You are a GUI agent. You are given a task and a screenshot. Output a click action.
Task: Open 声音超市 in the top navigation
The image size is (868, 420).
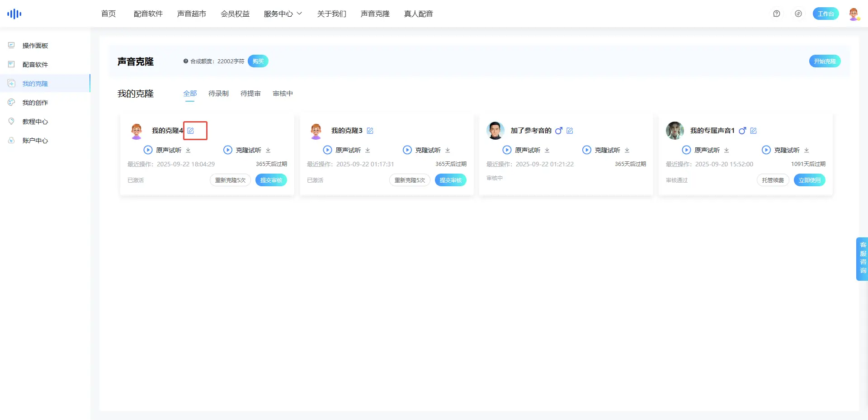(192, 14)
